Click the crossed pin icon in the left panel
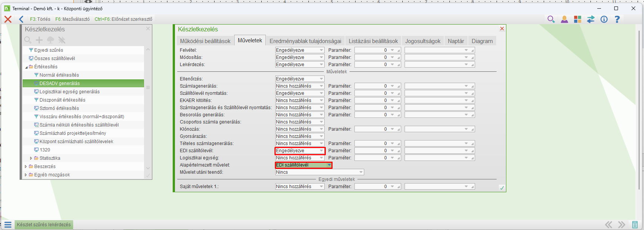This screenshot has width=644, height=230. [x=62, y=40]
